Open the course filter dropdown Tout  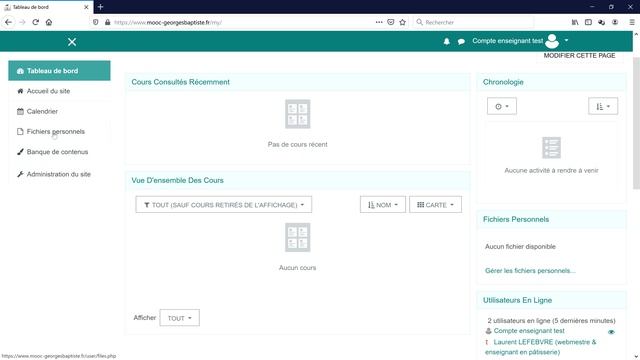click(x=224, y=204)
